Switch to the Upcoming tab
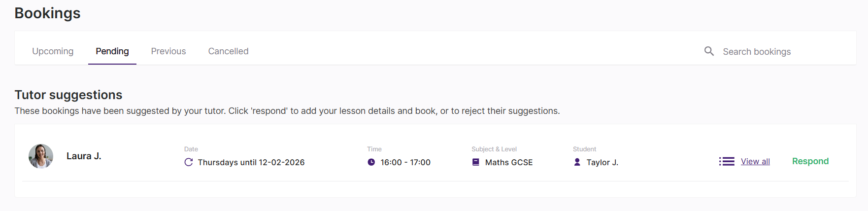 pyautogui.click(x=53, y=51)
